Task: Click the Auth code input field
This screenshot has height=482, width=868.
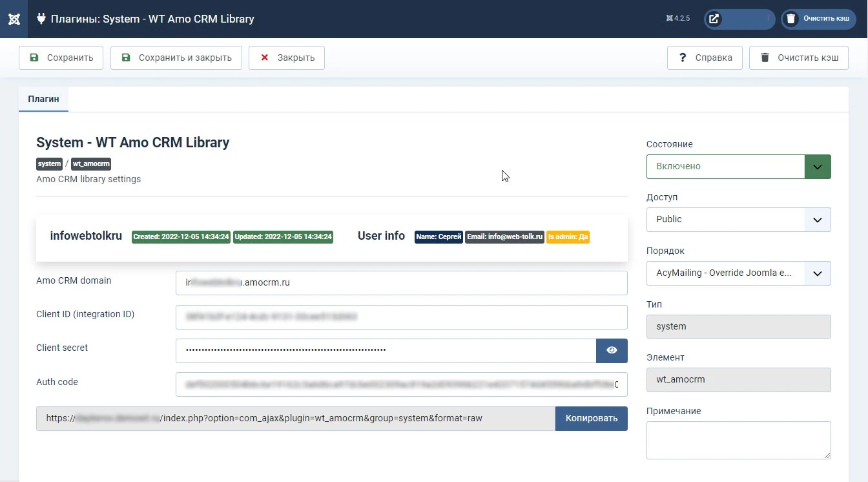Action: [x=401, y=384]
